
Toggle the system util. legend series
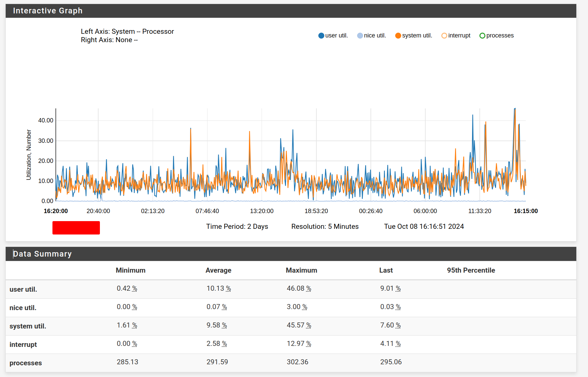(414, 35)
